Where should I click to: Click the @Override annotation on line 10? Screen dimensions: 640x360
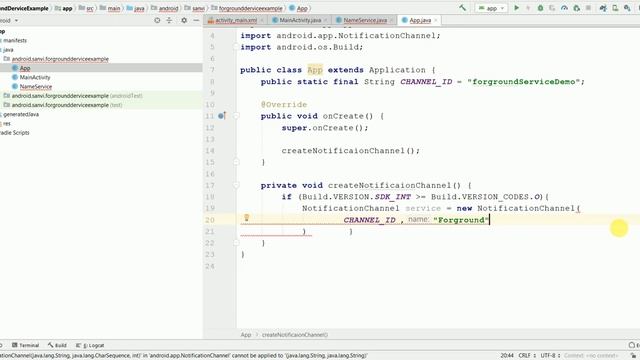(x=284, y=104)
